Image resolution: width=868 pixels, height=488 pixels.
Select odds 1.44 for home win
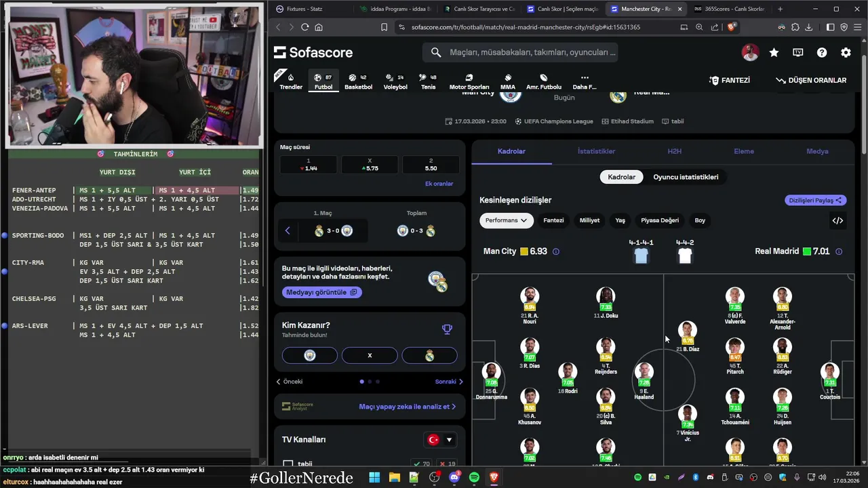[x=309, y=165]
